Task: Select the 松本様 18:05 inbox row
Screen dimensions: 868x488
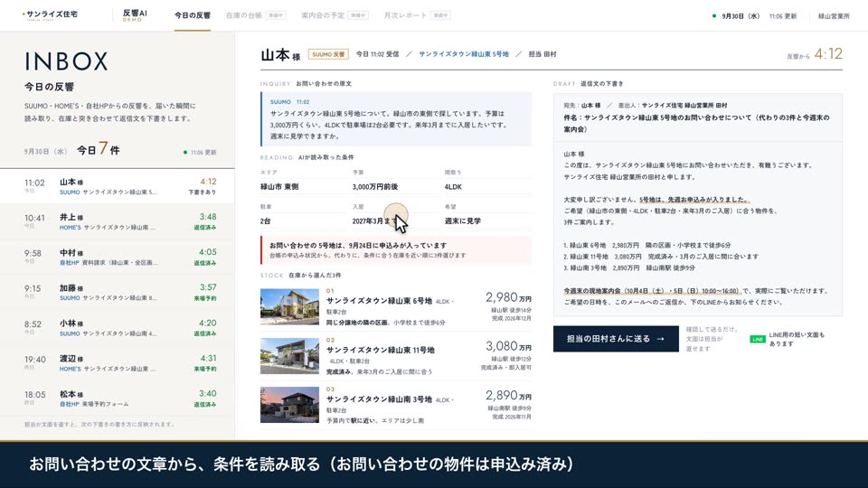Action: pos(118,399)
